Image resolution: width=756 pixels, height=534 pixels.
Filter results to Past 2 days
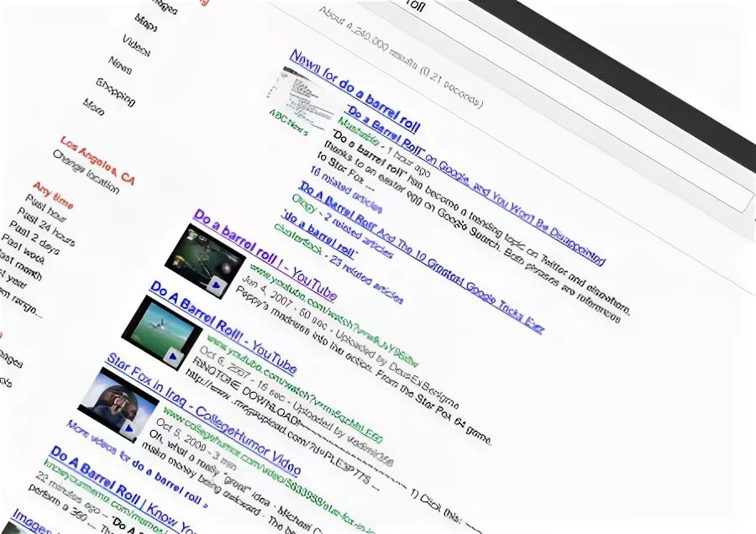[34, 237]
